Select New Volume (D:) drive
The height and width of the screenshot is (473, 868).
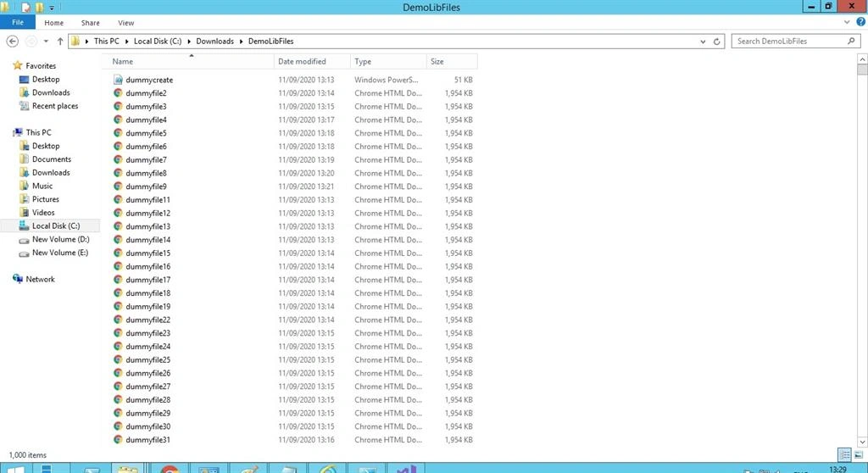[60, 239]
